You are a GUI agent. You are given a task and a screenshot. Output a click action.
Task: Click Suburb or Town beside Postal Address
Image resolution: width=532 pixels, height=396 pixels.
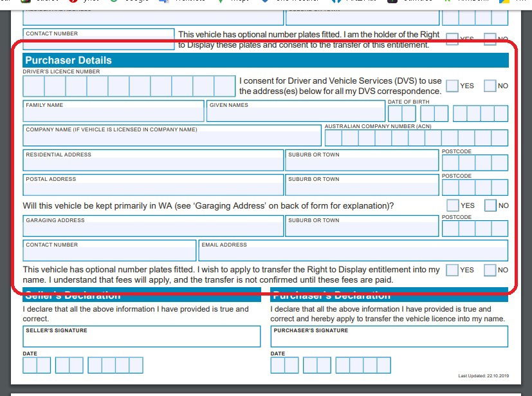coord(362,185)
